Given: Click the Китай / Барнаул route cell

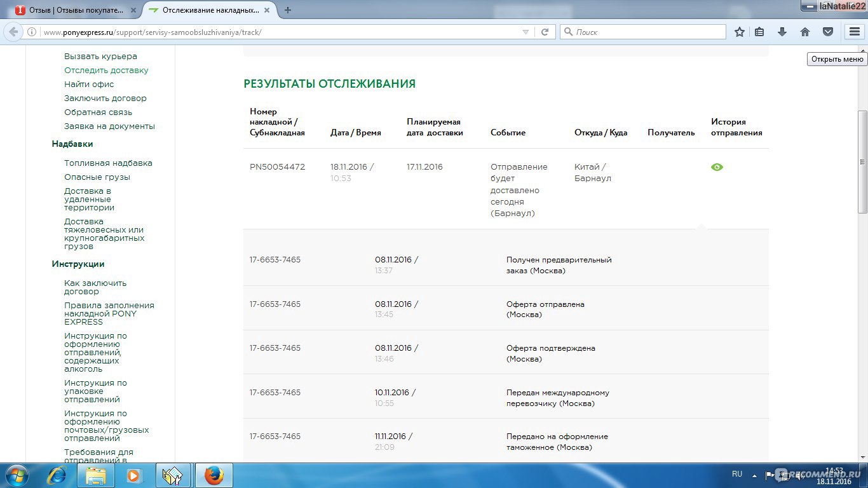Looking at the screenshot, I should pyautogui.click(x=593, y=173).
